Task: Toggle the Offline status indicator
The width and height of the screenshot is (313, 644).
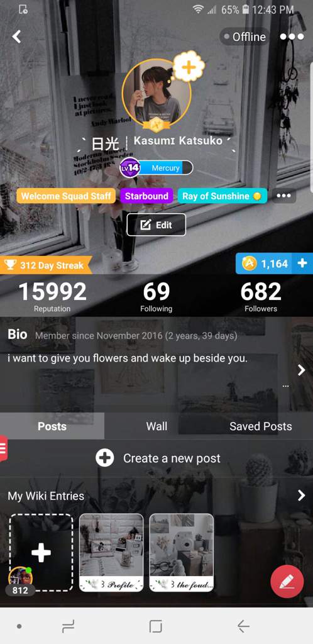Action: click(244, 37)
